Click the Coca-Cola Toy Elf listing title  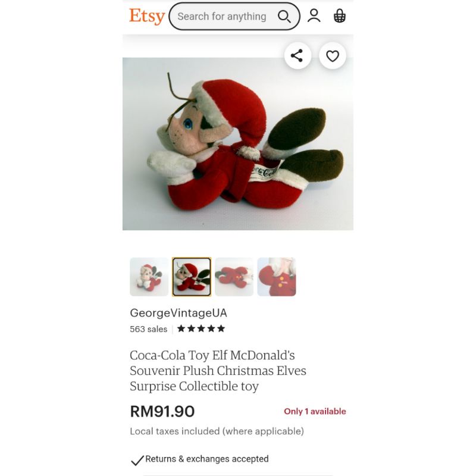pos(218,371)
